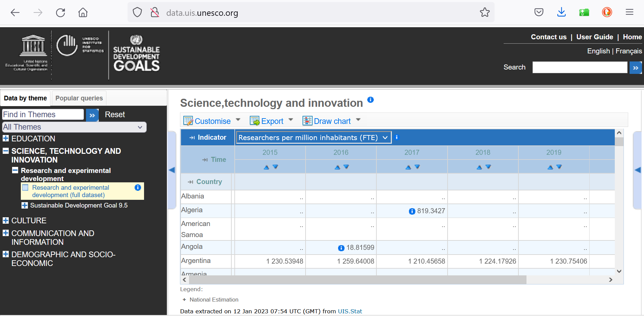Click the dataset info icon in sidebar
The height and width of the screenshot is (316, 644).
tap(138, 187)
